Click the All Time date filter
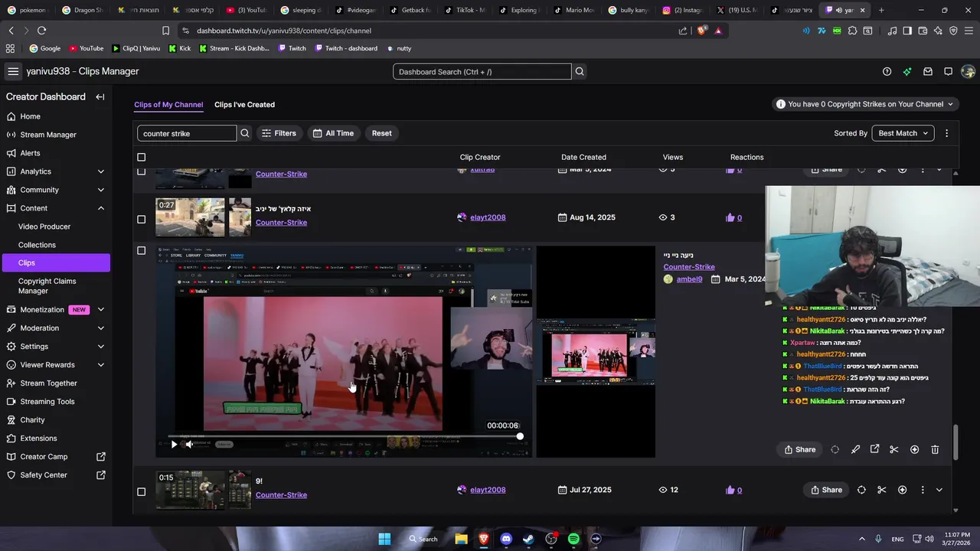The height and width of the screenshot is (551, 980). (x=333, y=133)
